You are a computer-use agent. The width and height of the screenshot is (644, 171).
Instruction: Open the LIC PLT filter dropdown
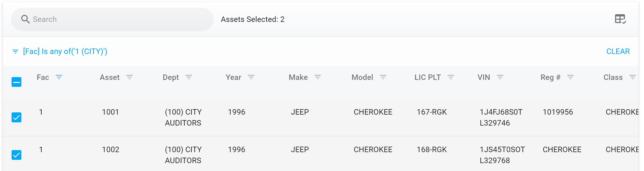pyautogui.click(x=451, y=77)
